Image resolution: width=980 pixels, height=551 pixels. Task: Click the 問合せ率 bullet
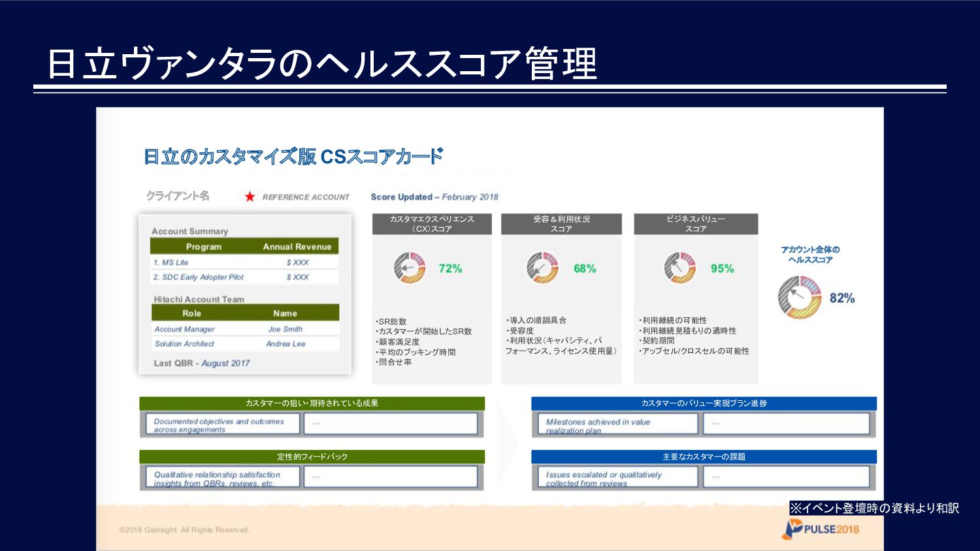pyautogui.click(x=393, y=362)
